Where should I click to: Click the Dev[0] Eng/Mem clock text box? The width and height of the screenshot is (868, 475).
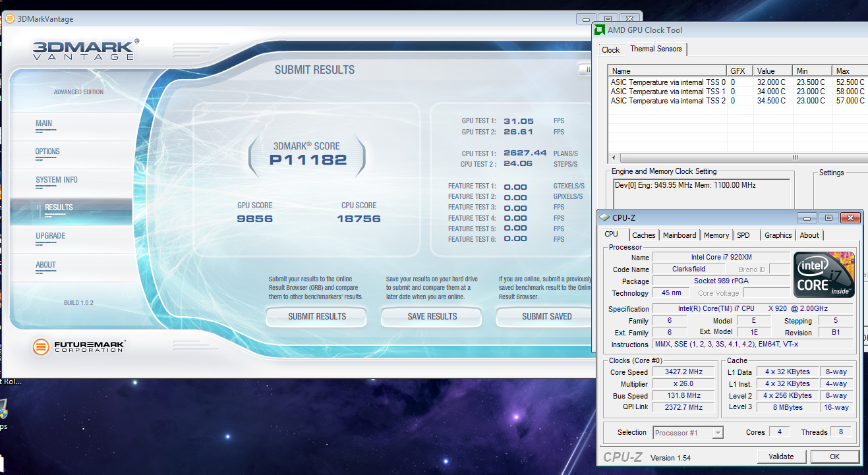[701, 194]
